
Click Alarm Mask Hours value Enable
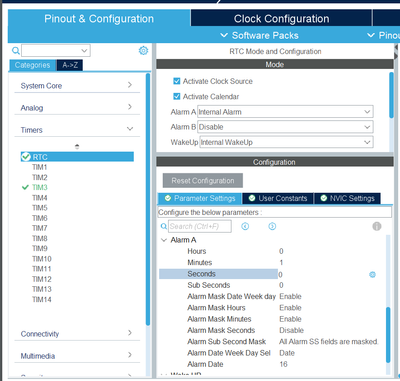(290, 308)
